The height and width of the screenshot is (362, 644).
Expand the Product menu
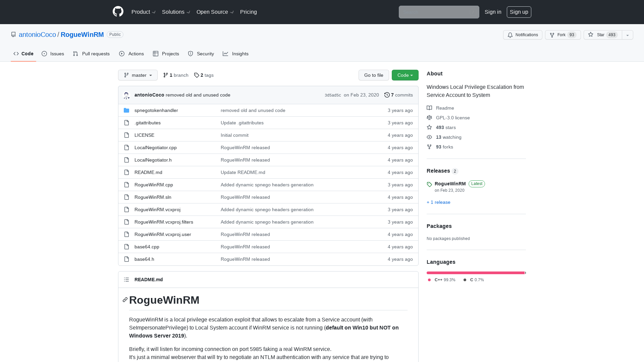coord(144,12)
